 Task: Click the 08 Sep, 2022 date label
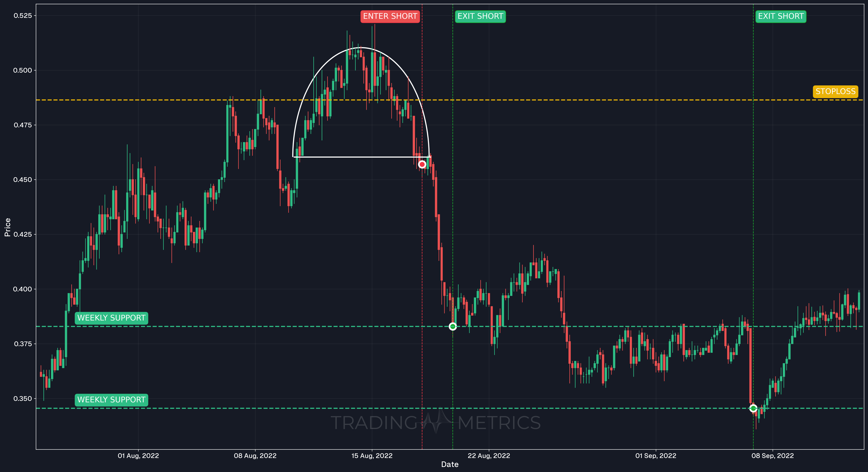pyautogui.click(x=773, y=456)
